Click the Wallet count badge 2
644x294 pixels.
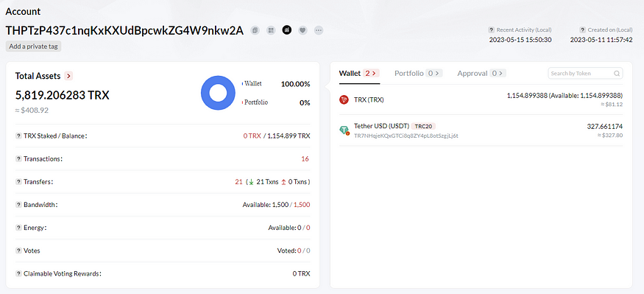tap(371, 73)
